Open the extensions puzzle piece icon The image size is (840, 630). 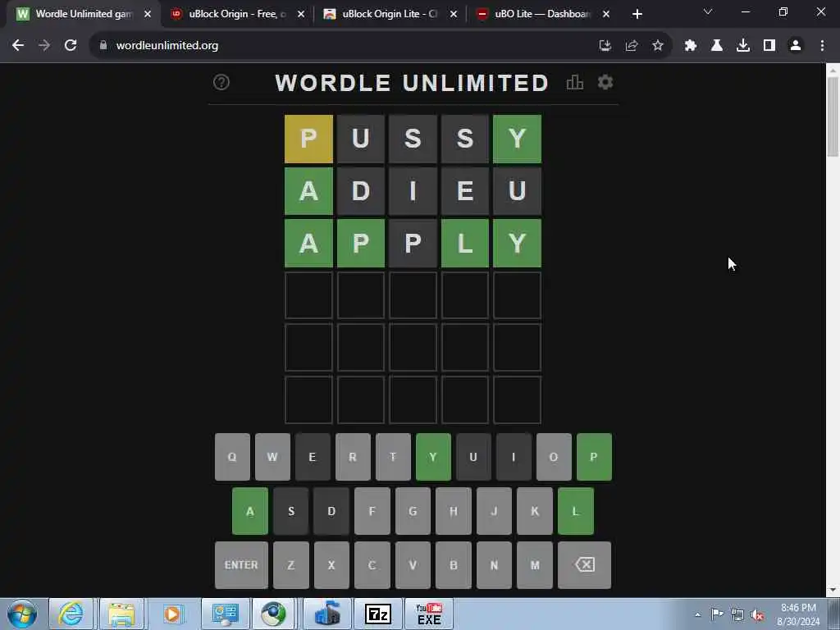coord(691,46)
